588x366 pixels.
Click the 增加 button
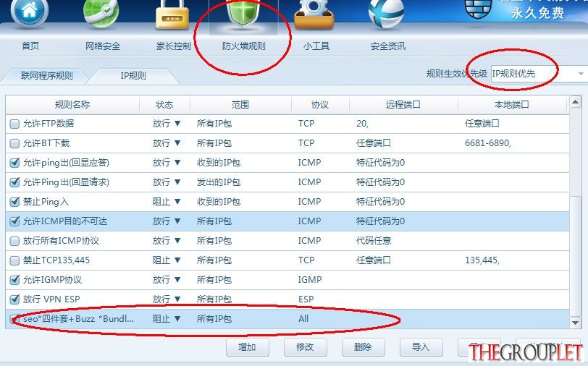point(248,347)
